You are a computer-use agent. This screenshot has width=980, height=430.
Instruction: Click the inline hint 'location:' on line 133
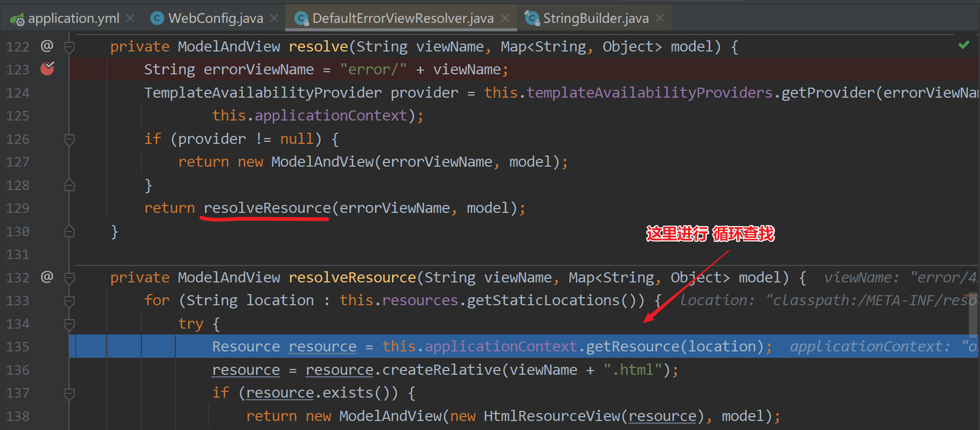(717, 300)
